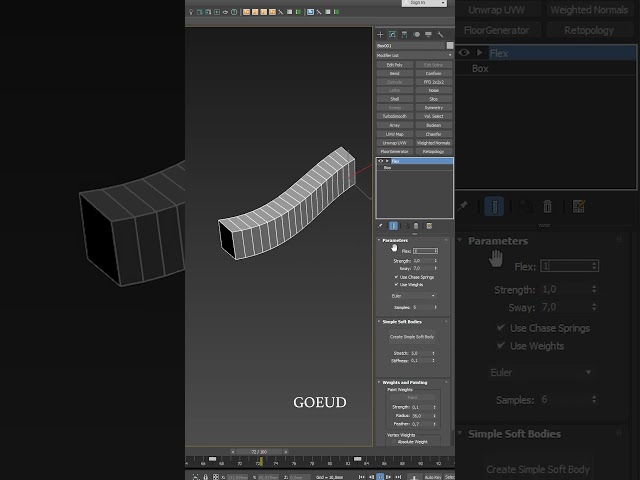640x480 pixels.
Task: Open the Euler solver dropdown in small panel
Action: (413, 296)
